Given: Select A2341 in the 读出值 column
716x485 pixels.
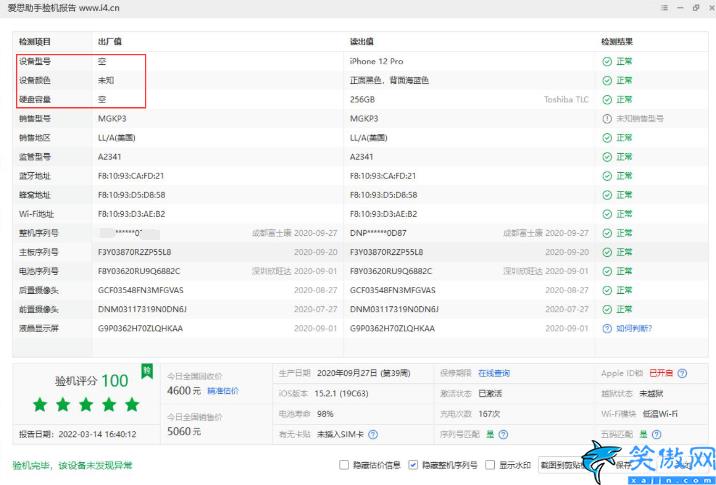Looking at the screenshot, I should [361, 157].
